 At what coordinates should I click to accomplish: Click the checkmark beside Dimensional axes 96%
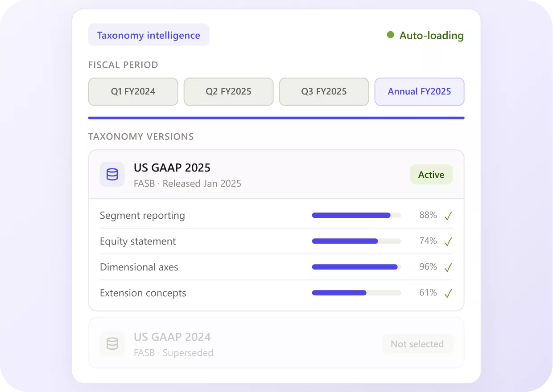click(448, 268)
